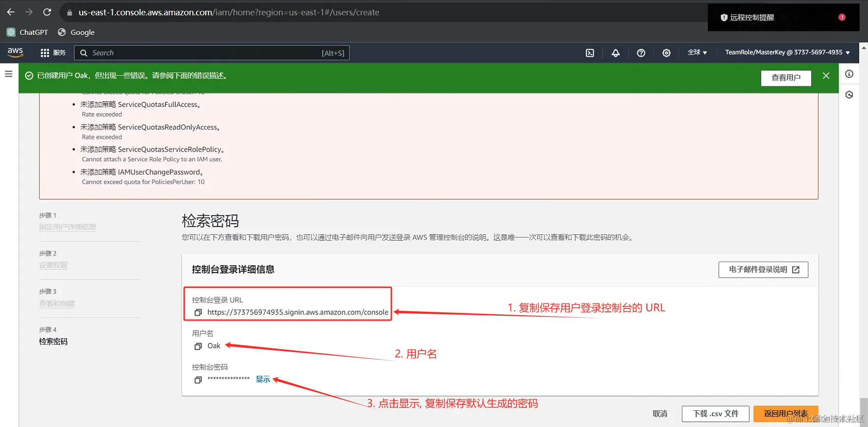Open the info panel icon on right

849,74
